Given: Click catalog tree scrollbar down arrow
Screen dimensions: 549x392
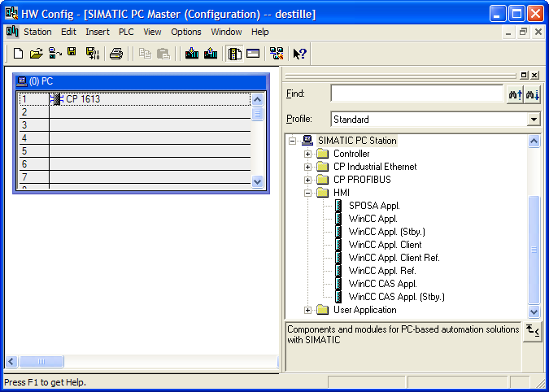Looking at the screenshot, I should click(x=534, y=311).
